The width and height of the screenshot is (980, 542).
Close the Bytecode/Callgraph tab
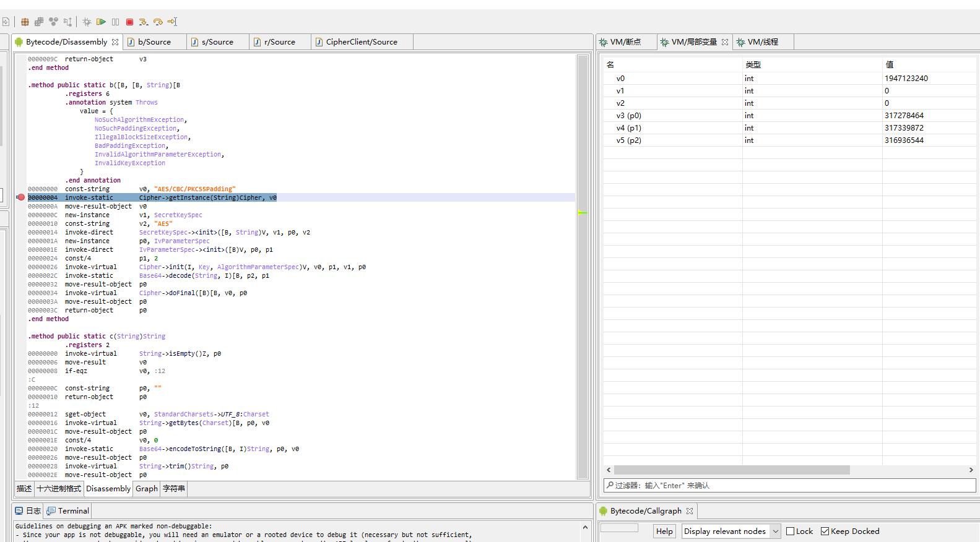[690, 511]
